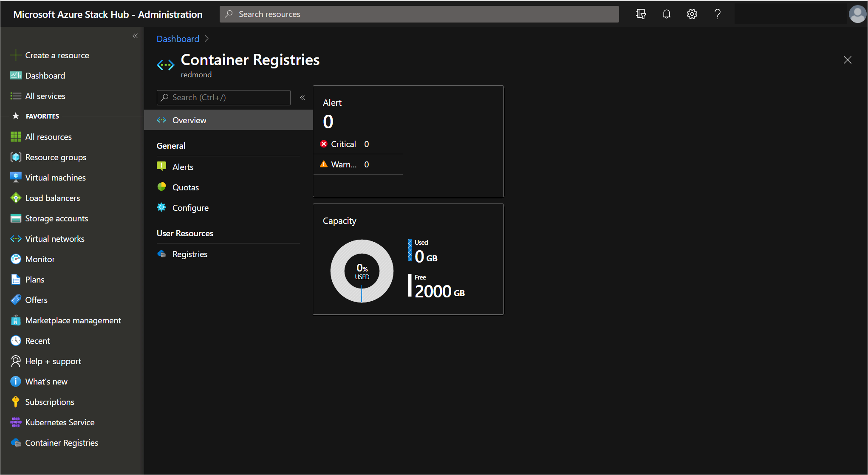Expand Dashboard in the left navigation
868x475 pixels.
point(45,75)
